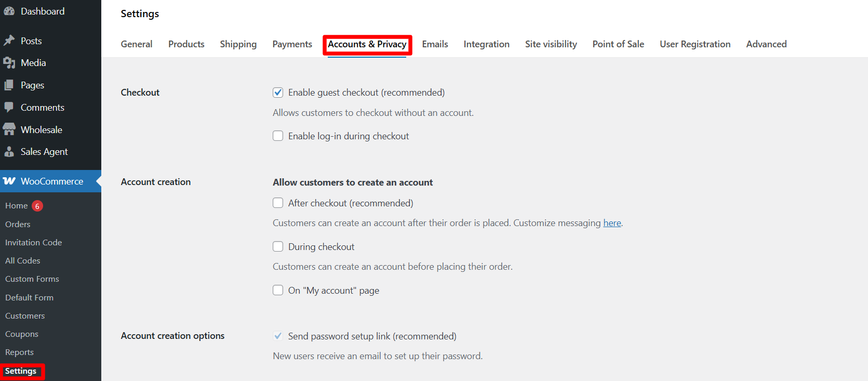Open Sales Agent using its person icon
The width and height of the screenshot is (868, 381).
pyautogui.click(x=10, y=152)
